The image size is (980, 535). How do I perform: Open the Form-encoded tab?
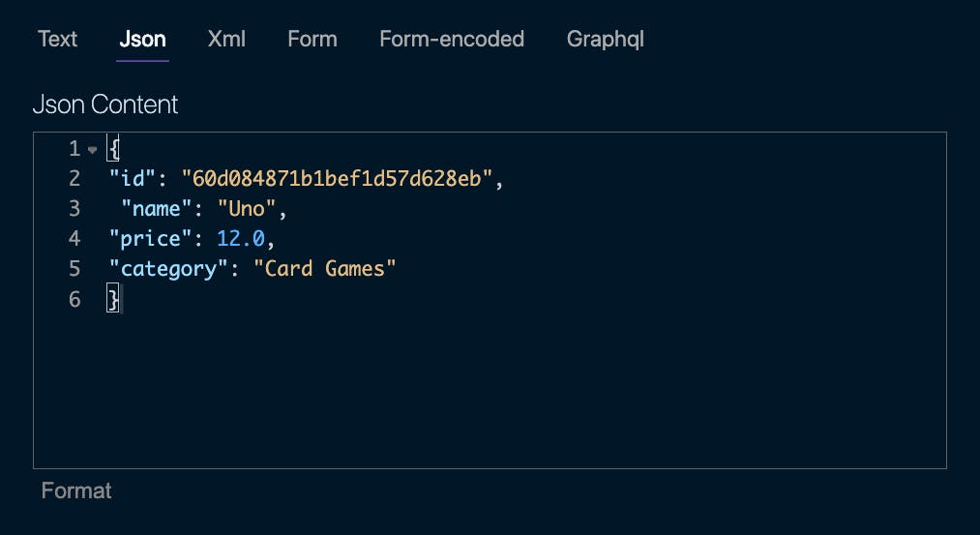pyautogui.click(x=452, y=39)
